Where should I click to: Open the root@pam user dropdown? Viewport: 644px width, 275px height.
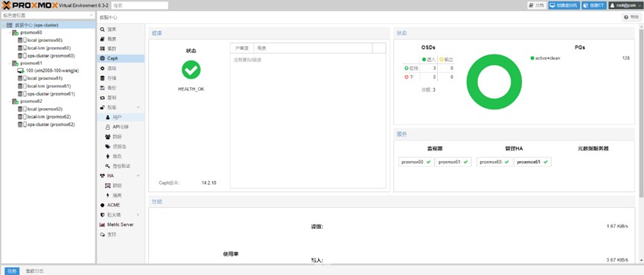point(625,5)
